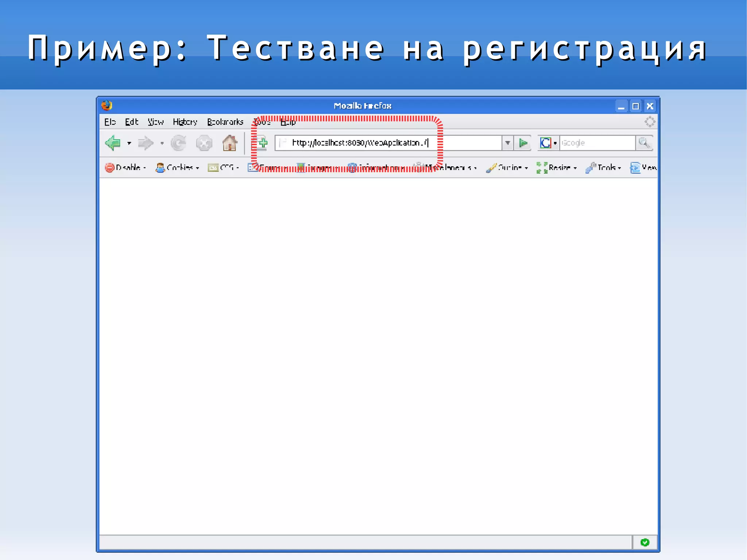
Task: Click the Firefox logo in title bar
Action: pyautogui.click(x=107, y=105)
